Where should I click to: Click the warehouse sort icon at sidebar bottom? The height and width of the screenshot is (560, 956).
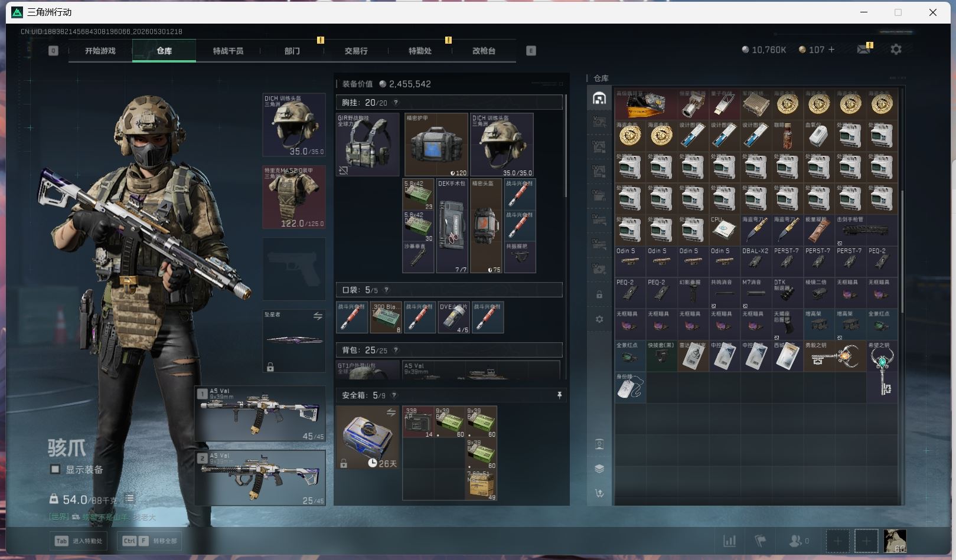(x=599, y=493)
